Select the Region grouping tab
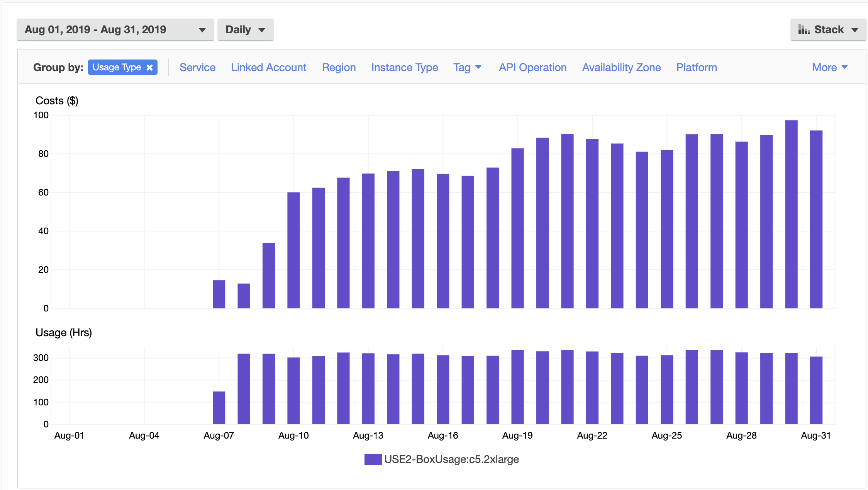 coord(339,67)
